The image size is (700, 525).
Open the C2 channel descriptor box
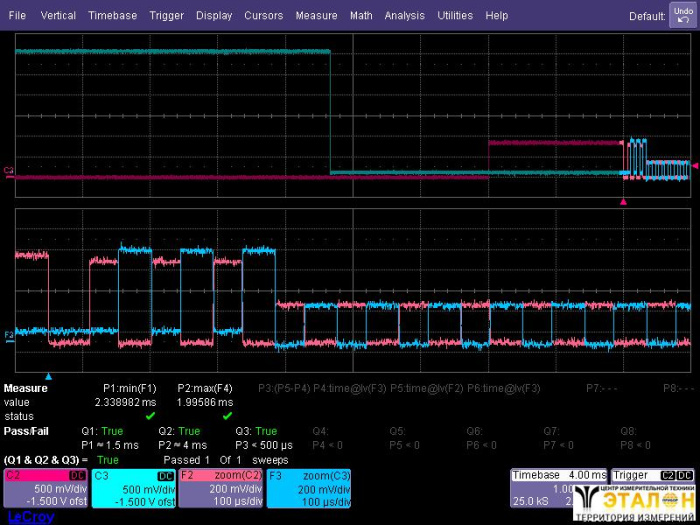[x=46, y=488]
